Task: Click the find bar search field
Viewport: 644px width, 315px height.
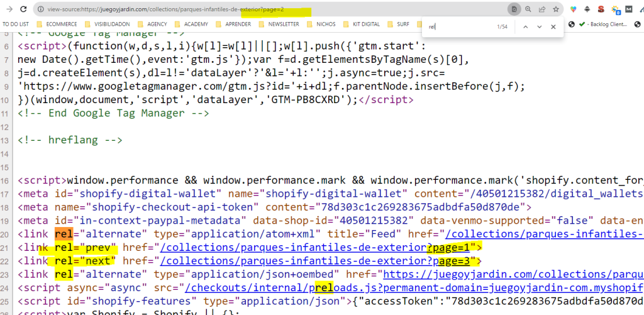Action: click(x=459, y=27)
